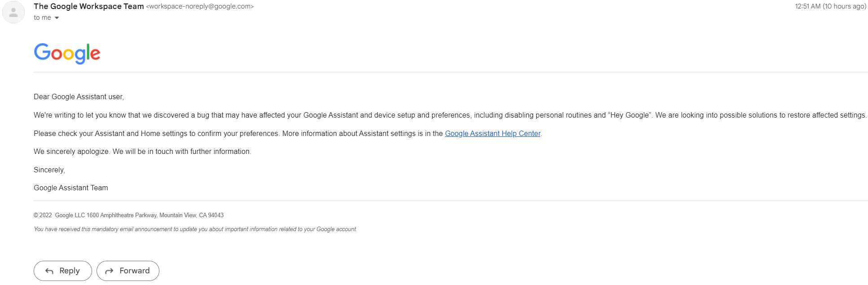Click the workspace-noreply@google.com email address
868x285 pixels.
click(200, 7)
